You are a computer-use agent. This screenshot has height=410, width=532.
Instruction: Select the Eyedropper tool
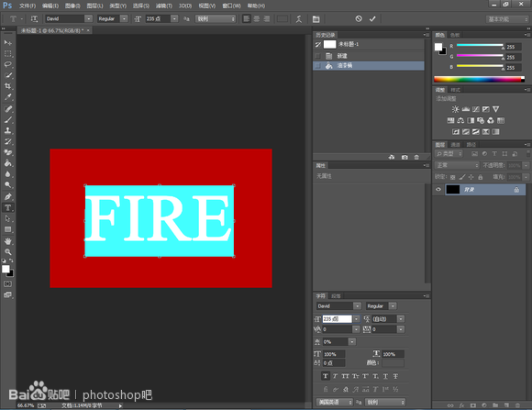pyautogui.click(x=8, y=96)
